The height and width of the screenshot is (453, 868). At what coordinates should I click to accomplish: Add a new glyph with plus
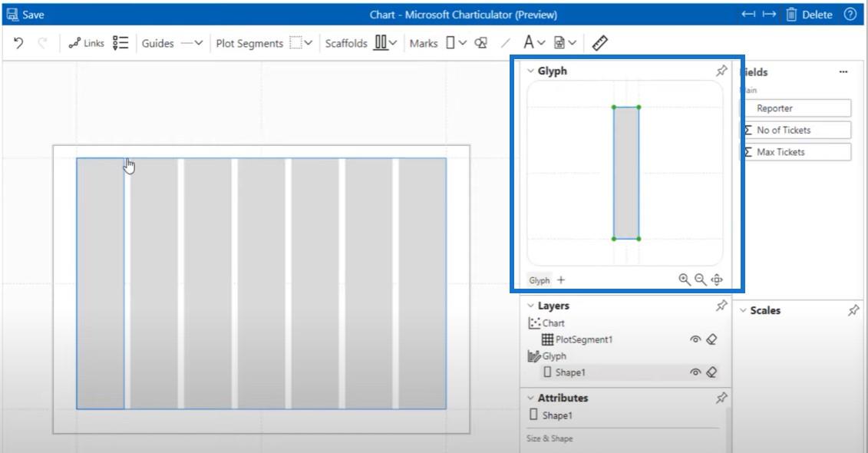pos(561,279)
